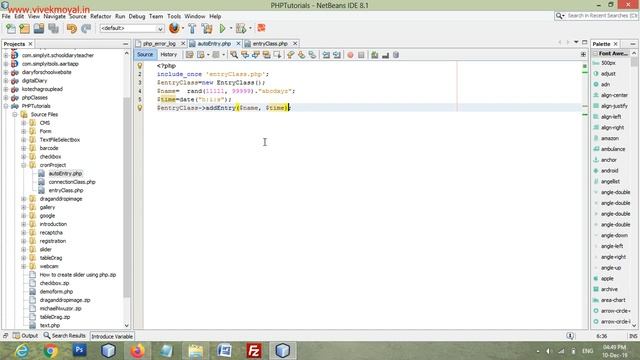The image size is (640, 360).
Task: Click the notifications icon in status bar
Action: [570, 336]
